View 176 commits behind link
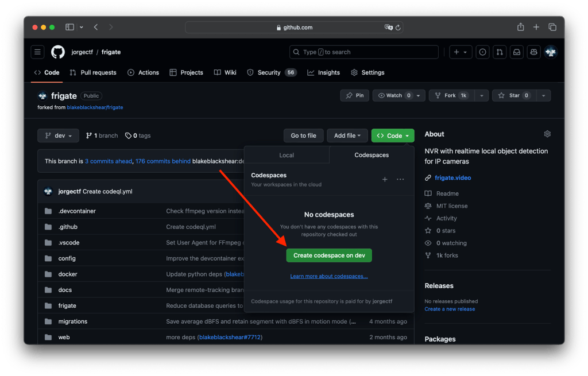The height and width of the screenshot is (376, 588). pos(163,161)
